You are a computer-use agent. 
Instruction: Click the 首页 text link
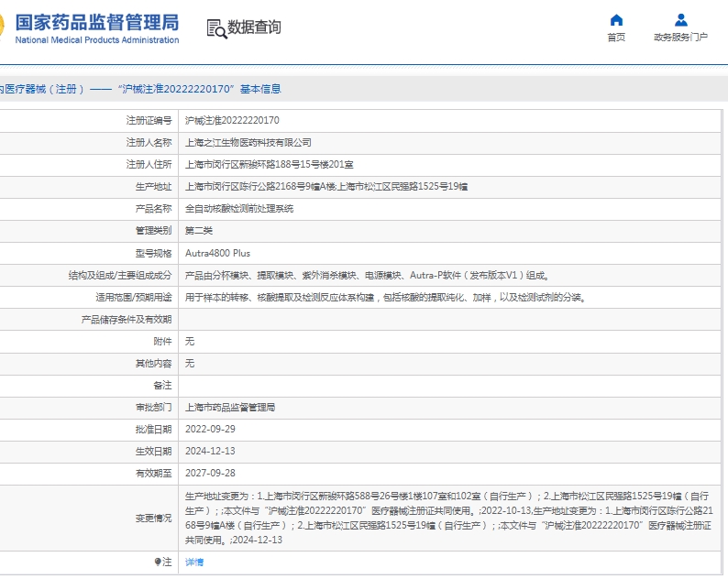616,38
